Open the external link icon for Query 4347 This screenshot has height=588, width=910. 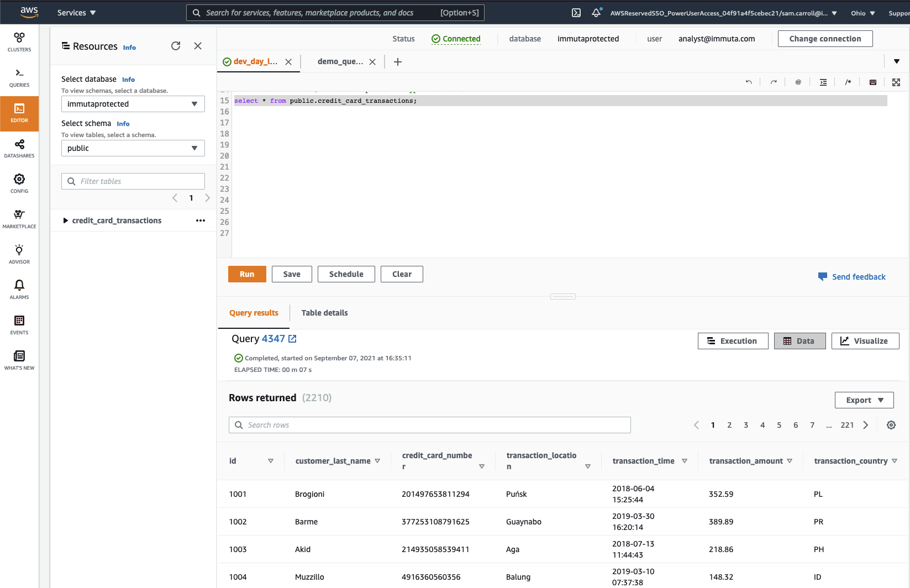tap(293, 339)
